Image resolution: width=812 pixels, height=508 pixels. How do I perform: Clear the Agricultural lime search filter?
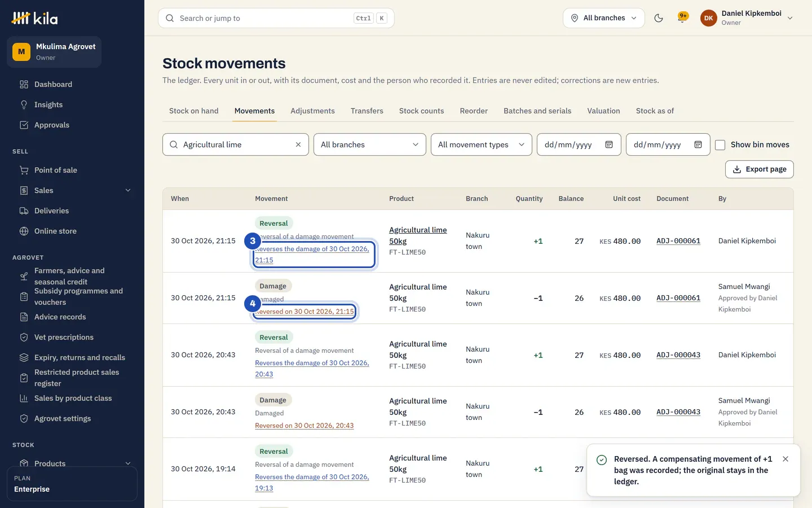coord(298,144)
